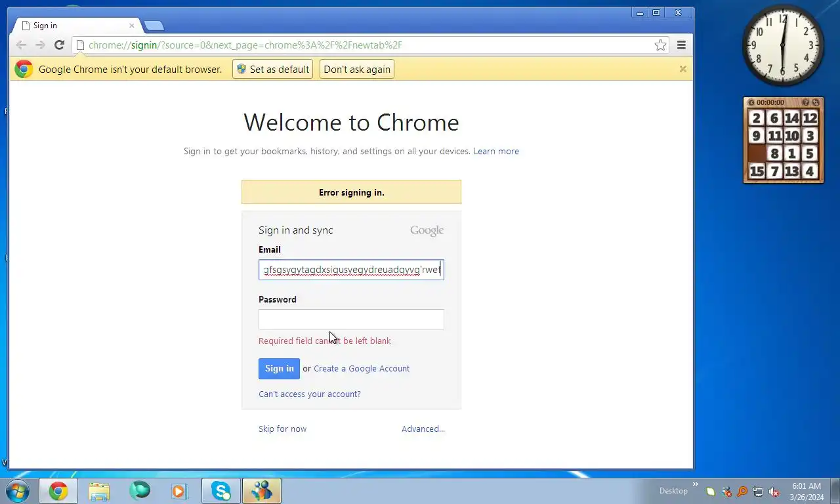This screenshot has height=504, width=840.
Task: Click puzzle tile 8 beside empty slot
Action: (774, 154)
